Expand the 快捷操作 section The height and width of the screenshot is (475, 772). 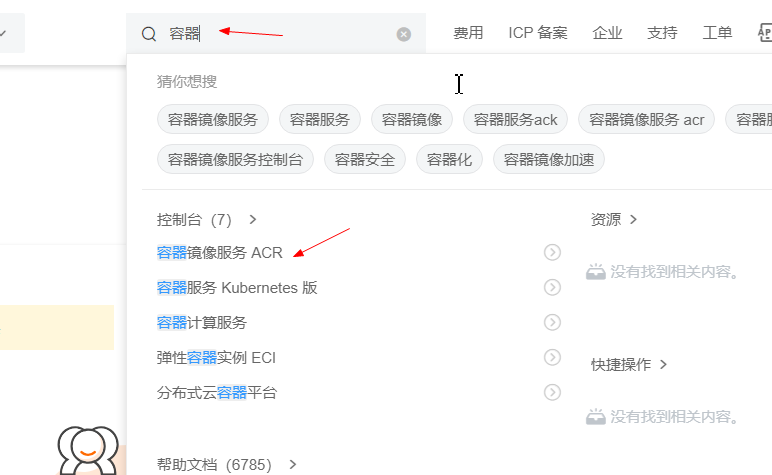[x=629, y=364]
